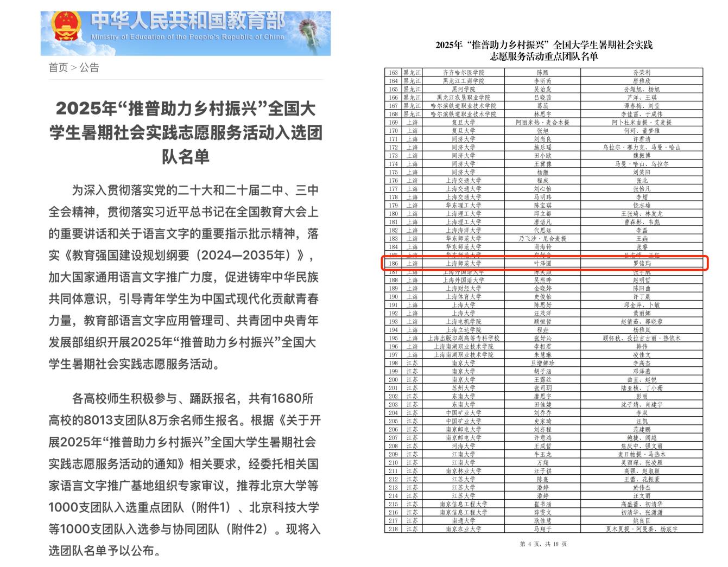Click the 河海大学 cell in row 208
Viewport: 728px width, 567px height.
[463, 446]
